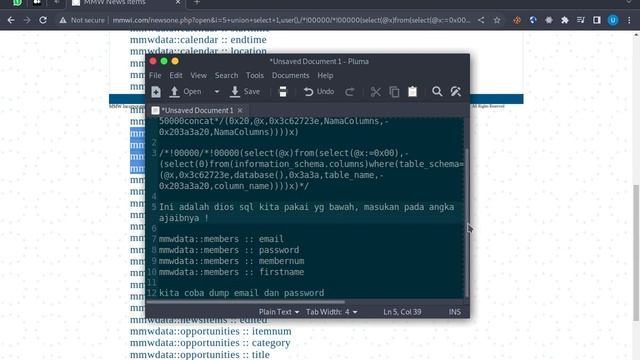The image size is (640, 360).
Task: Open the Plain Text language dropdown
Action: coord(279,312)
